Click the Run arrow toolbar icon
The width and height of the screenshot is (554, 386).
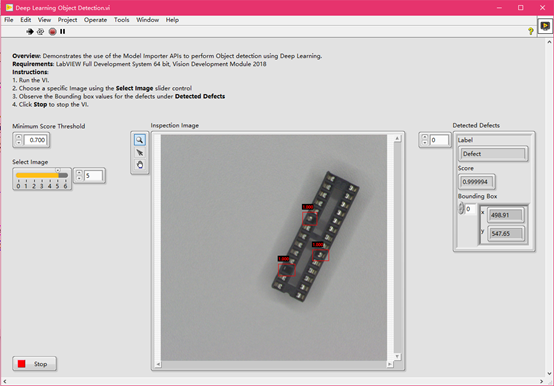(x=30, y=32)
